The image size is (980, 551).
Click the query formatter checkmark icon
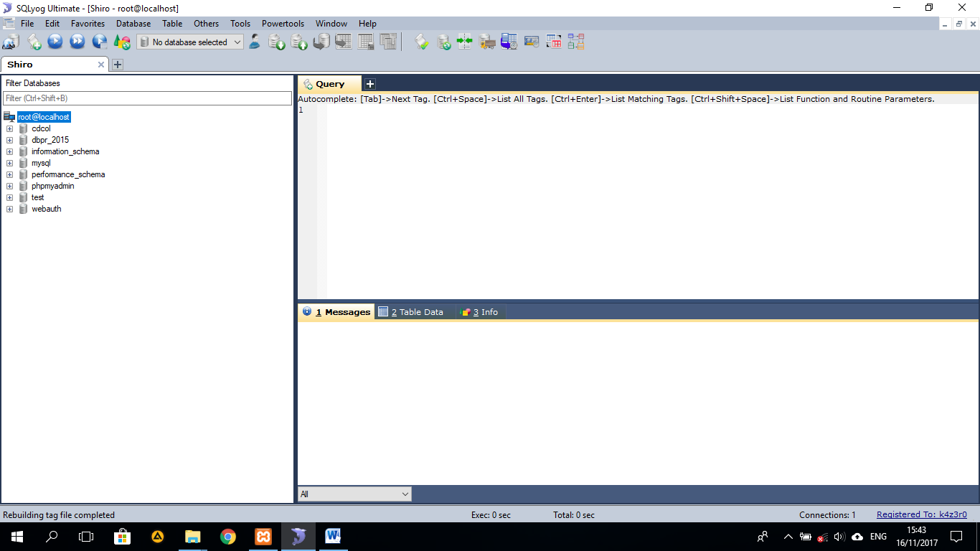(422, 42)
